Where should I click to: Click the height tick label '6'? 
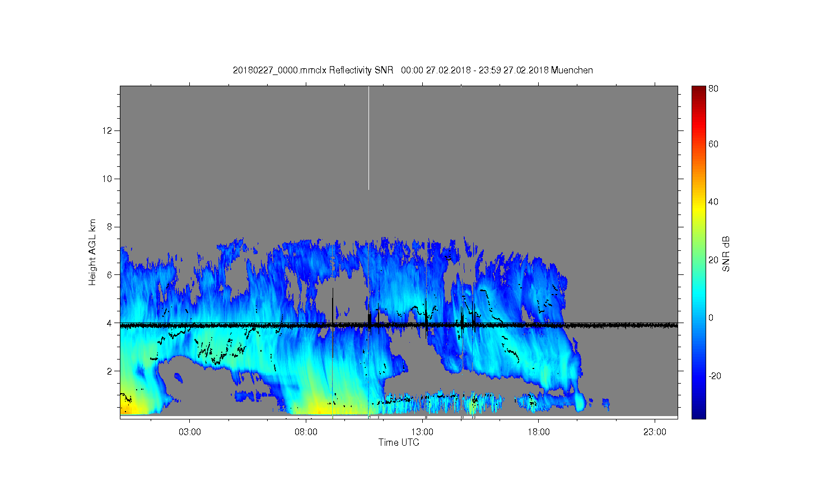(110, 275)
